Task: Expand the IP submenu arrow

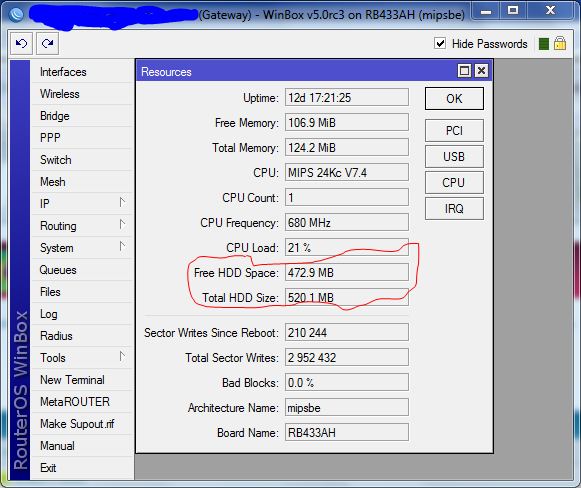Action: [x=122, y=202]
